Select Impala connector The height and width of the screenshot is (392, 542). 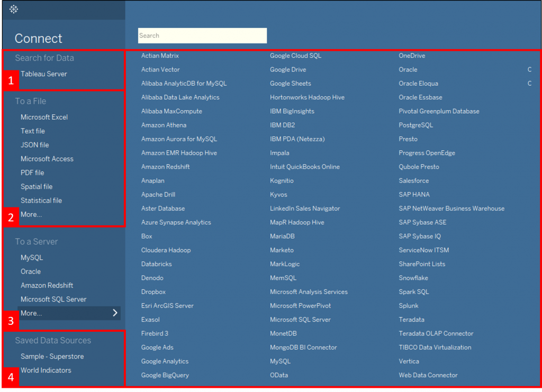click(x=279, y=153)
